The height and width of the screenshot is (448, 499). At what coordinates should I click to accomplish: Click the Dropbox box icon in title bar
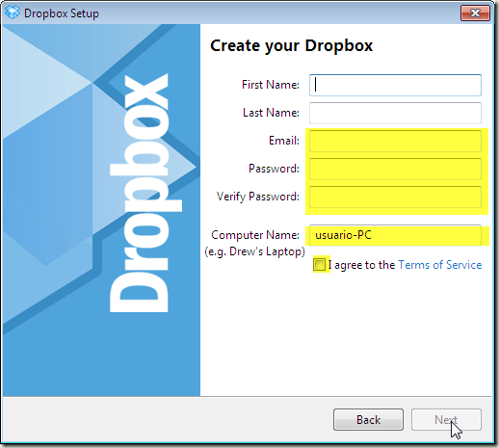13,13
